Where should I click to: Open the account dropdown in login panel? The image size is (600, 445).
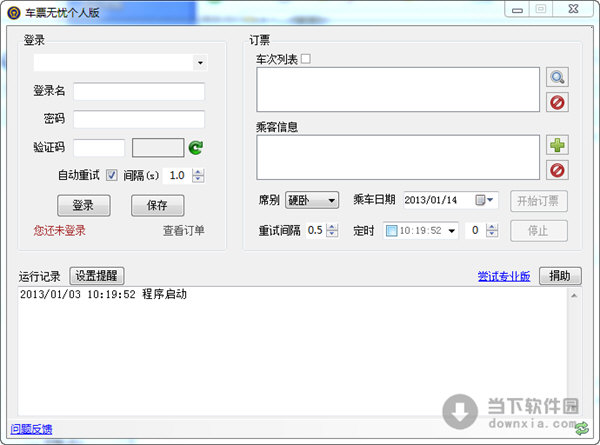coord(200,63)
